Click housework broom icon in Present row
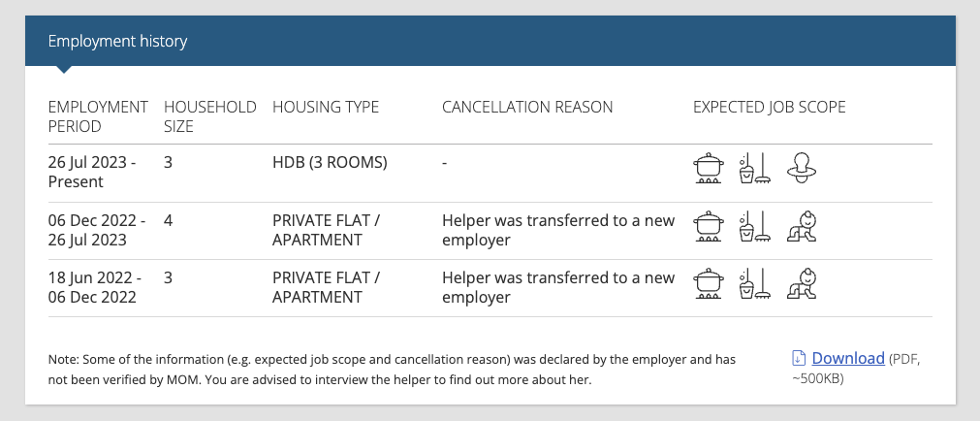Screen dimensions: 980x421 click(755, 168)
